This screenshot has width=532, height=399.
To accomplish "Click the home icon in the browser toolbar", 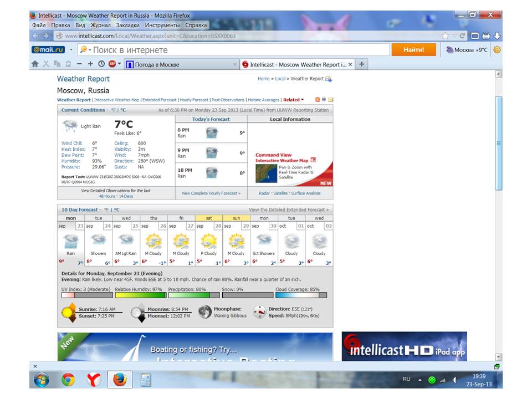I will (35, 64).
